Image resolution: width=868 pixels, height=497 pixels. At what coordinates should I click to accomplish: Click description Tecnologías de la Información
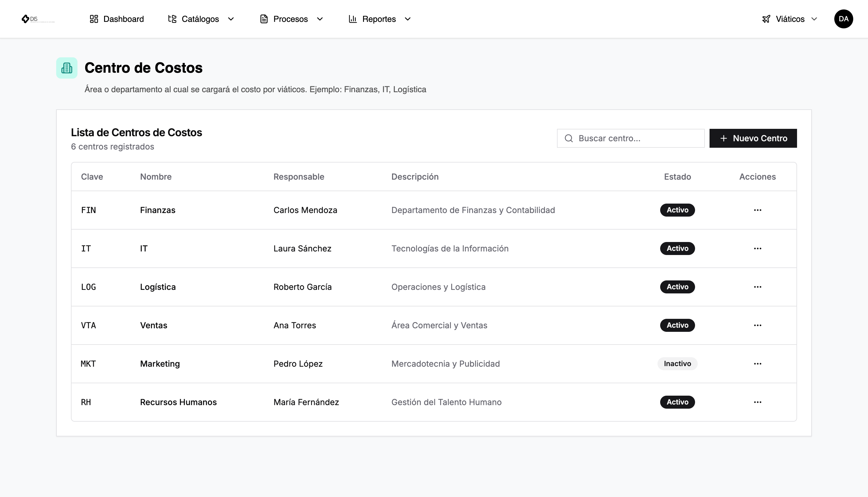450,248
